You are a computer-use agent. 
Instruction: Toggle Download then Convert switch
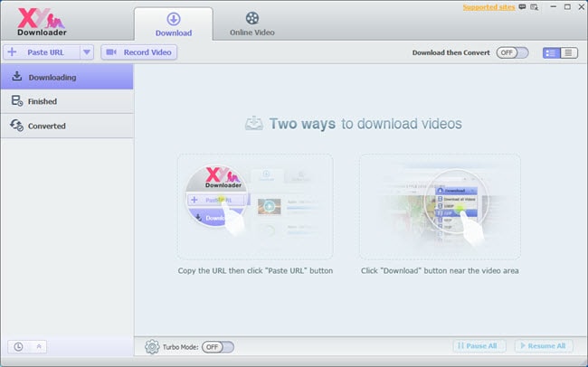click(511, 52)
